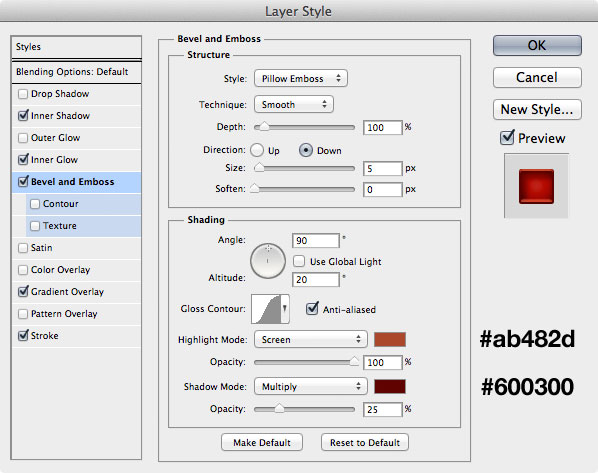Click the OK button

[x=537, y=46]
